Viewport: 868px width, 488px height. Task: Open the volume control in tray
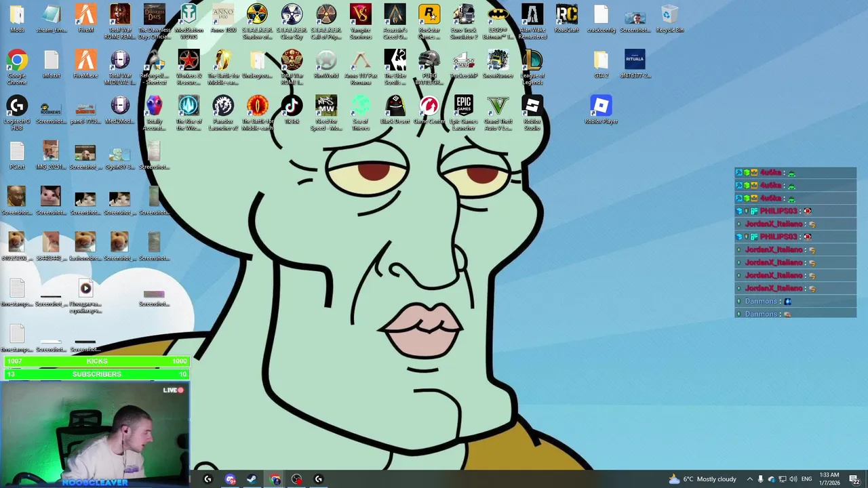[x=793, y=479]
